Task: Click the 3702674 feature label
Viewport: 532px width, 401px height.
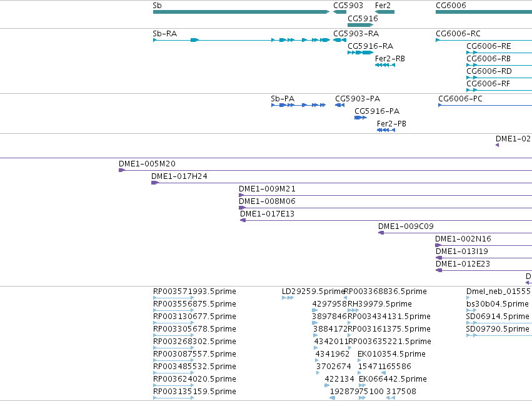Action: pos(334,367)
